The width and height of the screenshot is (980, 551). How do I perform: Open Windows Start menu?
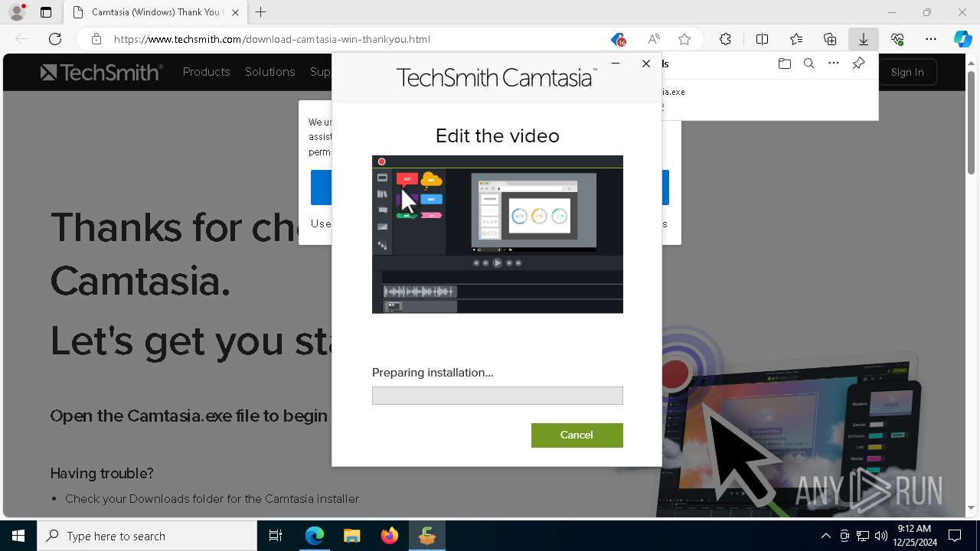click(x=18, y=536)
